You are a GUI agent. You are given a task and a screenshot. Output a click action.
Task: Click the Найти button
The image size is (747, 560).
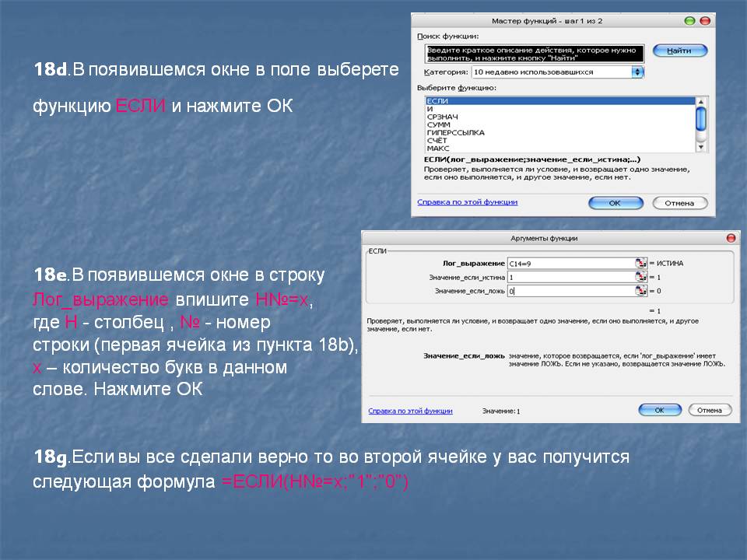(679, 51)
